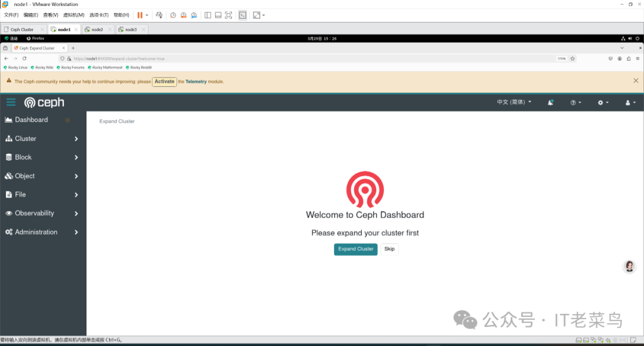Click the site lock icon in URL bar
644x346 pixels.
(x=69, y=58)
